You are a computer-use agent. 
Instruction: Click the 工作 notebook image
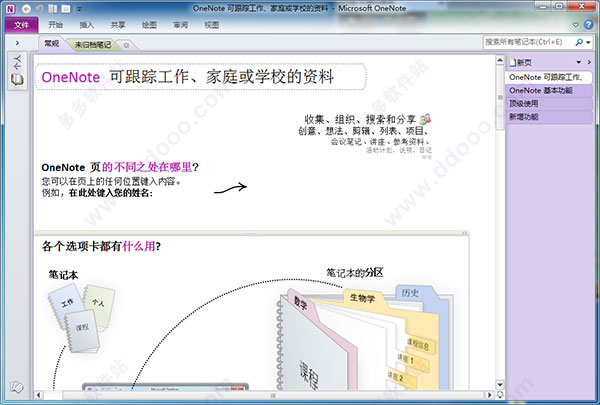pos(66,305)
